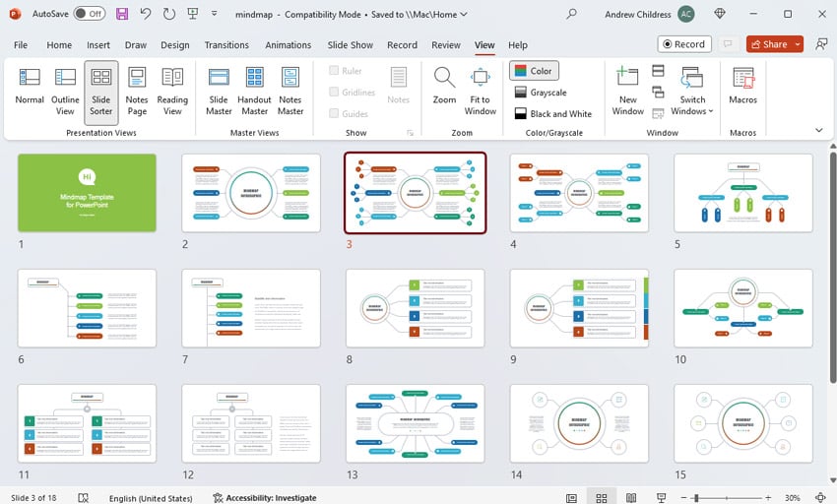Open the Slide Show tab

350,45
